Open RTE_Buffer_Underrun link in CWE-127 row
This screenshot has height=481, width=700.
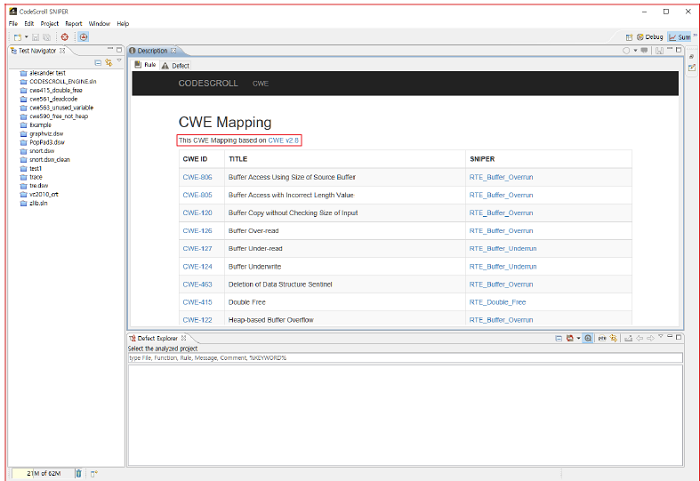tap(503, 249)
